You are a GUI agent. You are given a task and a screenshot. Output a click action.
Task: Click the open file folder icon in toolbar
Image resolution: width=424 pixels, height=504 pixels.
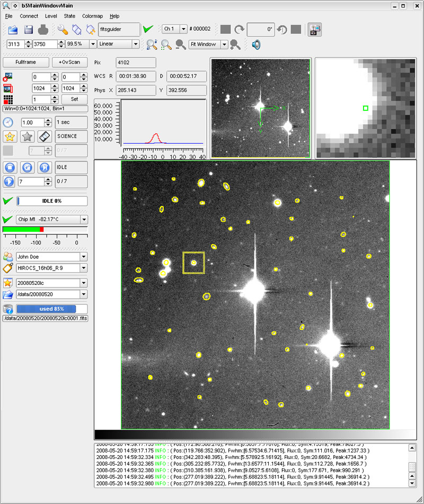coord(13,29)
